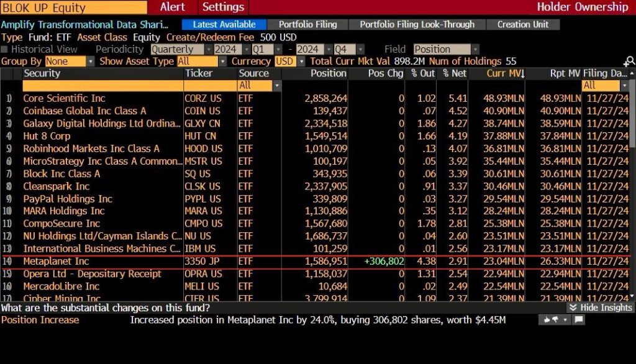Select the Creation Unit tab

click(522, 25)
